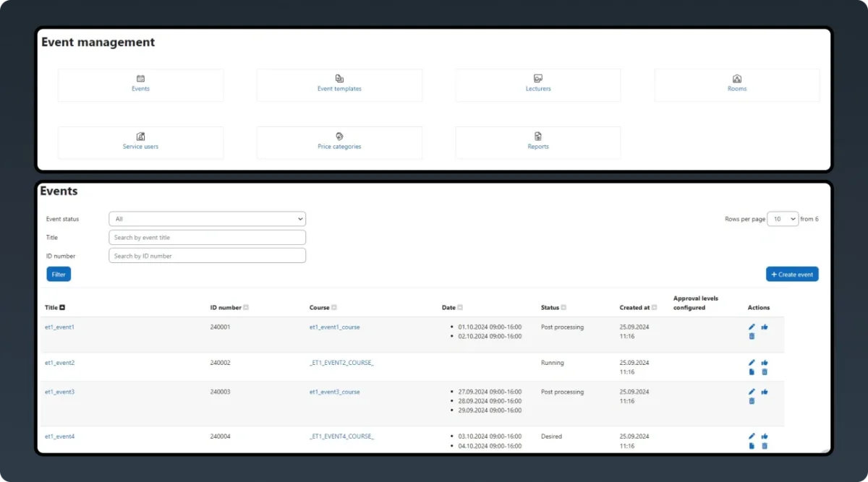
Task: Edit et1_event2 with the pencil icon
Action: [752, 363]
